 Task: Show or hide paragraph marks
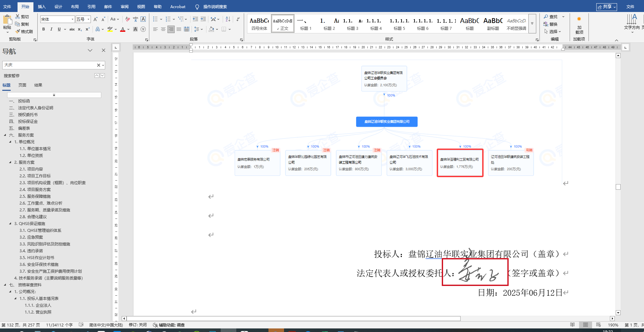click(238, 19)
